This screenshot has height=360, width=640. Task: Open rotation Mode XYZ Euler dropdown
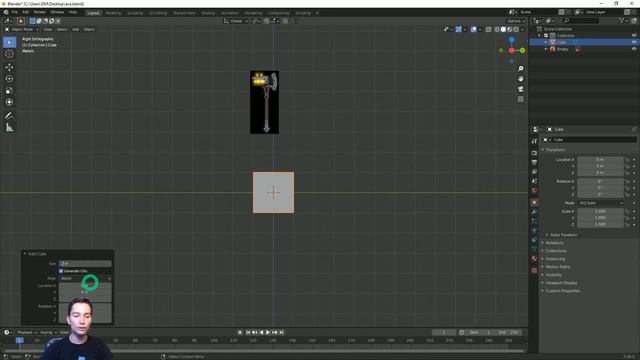point(600,203)
